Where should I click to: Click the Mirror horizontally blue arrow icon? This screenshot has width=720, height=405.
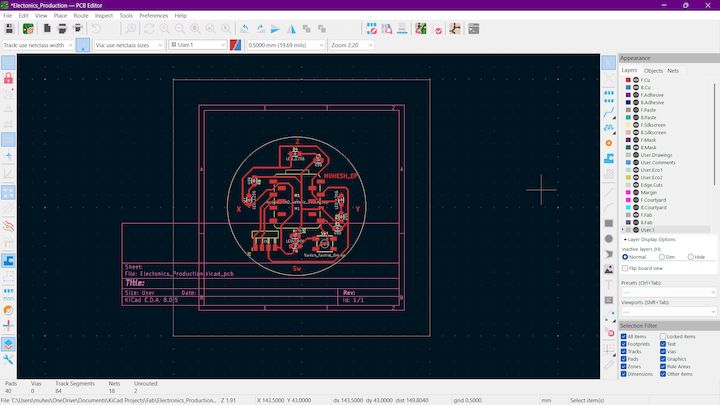click(276, 29)
